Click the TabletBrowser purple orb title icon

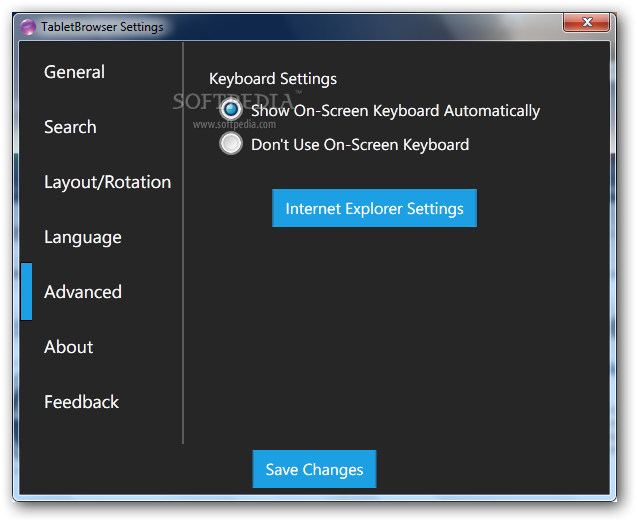point(28,27)
